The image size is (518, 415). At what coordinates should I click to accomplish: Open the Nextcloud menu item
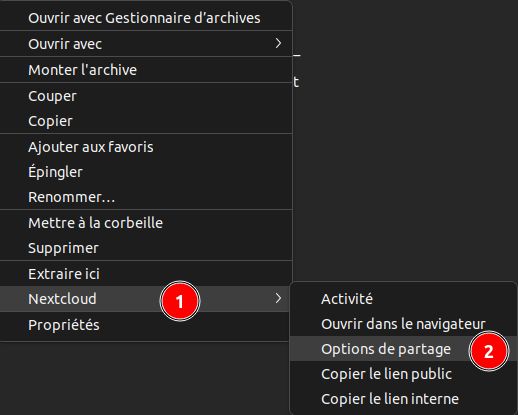[x=145, y=299]
